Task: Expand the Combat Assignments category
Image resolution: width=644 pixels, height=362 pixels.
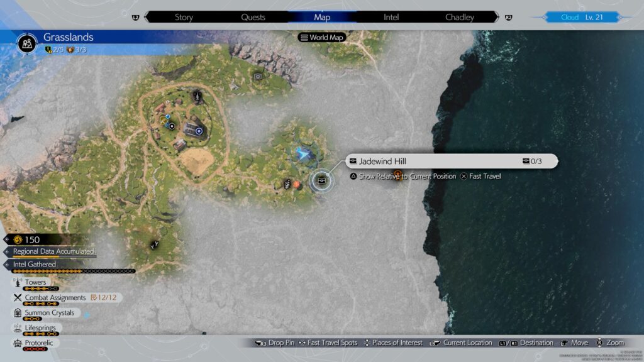Action: click(55, 298)
